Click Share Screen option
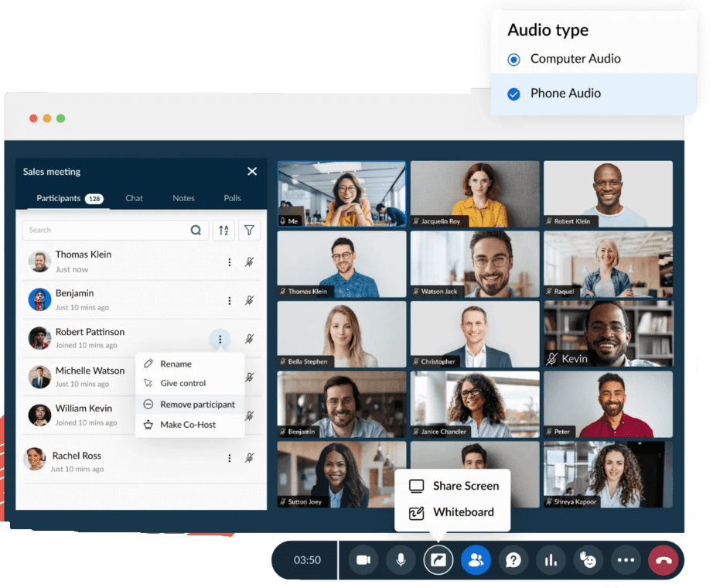Viewport: 713px width, 588px height. (x=465, y=486)
